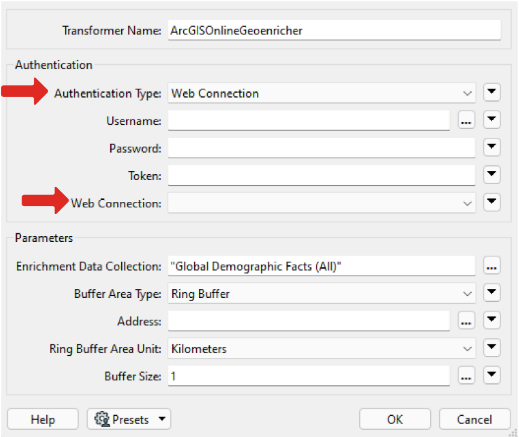Click the Address input field
This screenshot has width=519, height=437.
click(309, 321)
